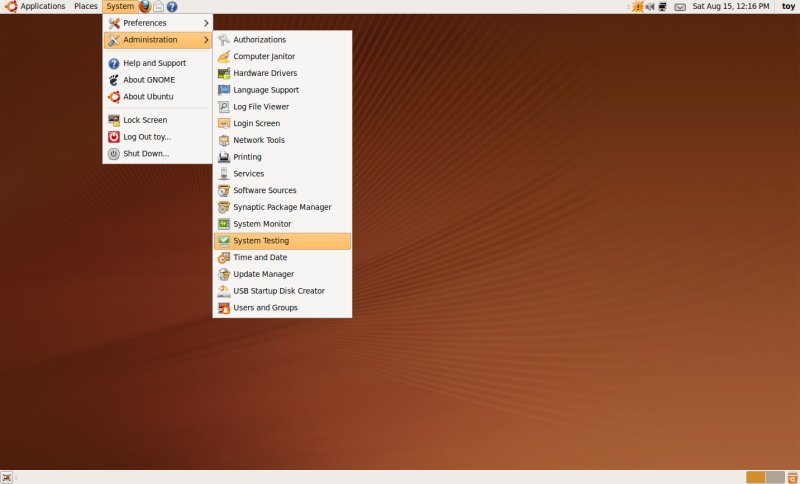The image size is (800, 484).
Task: Switch to the second workspace
Action: [775, 477]
